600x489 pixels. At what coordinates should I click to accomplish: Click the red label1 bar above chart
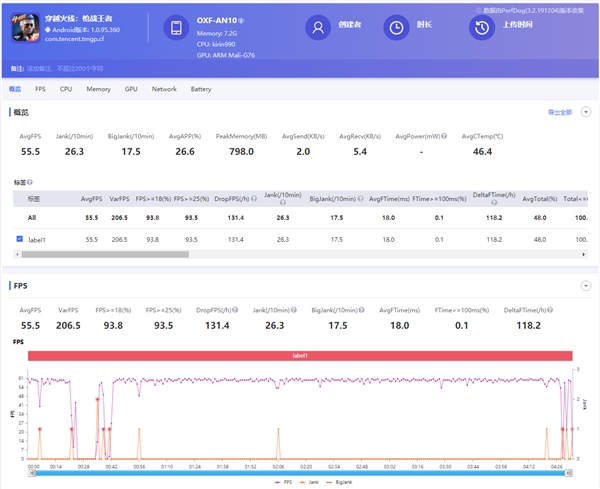pyautogui.click(x=300, y=355)
